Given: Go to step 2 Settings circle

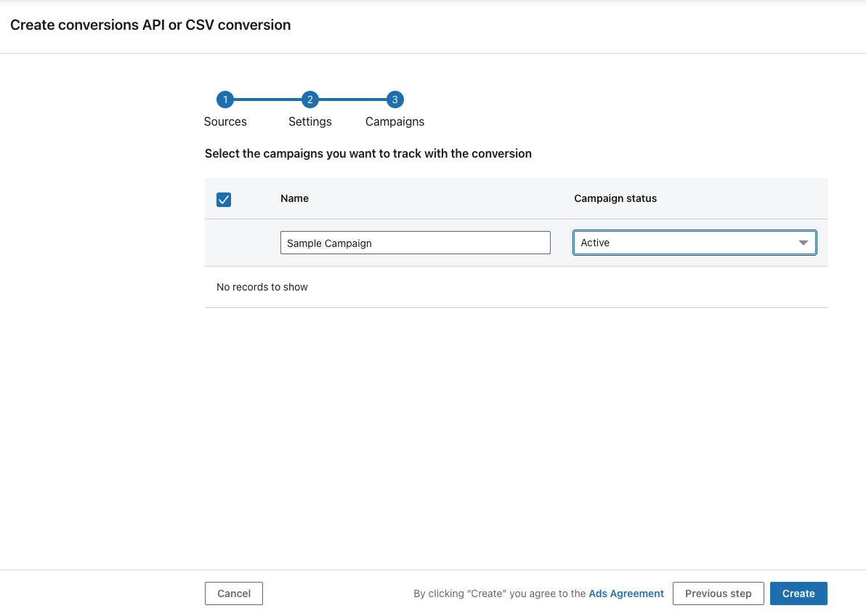Looking at the screenshot, I should pyautogui.click(x=309, y=100).
